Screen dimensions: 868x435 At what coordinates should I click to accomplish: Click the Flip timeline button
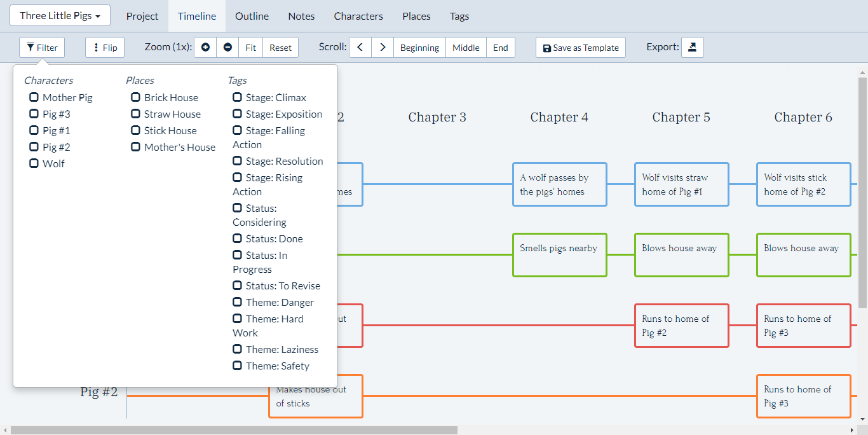(x=105, y=48)
